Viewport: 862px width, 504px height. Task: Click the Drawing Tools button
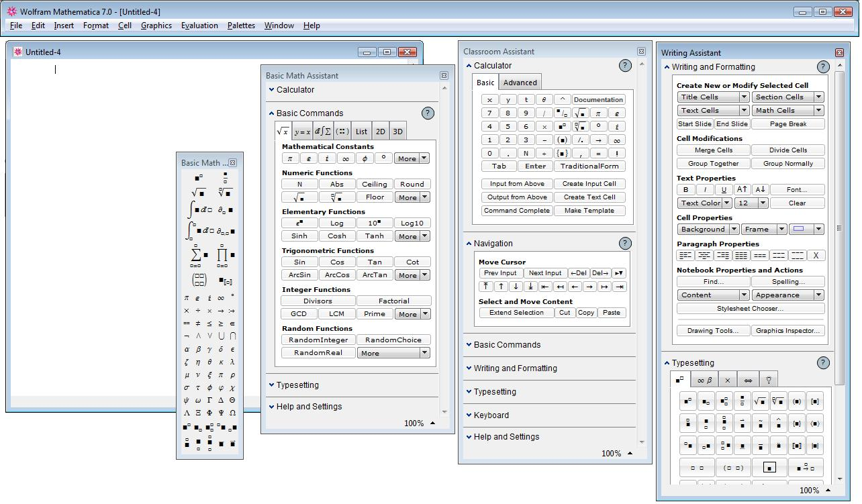(x=713, y=331)
